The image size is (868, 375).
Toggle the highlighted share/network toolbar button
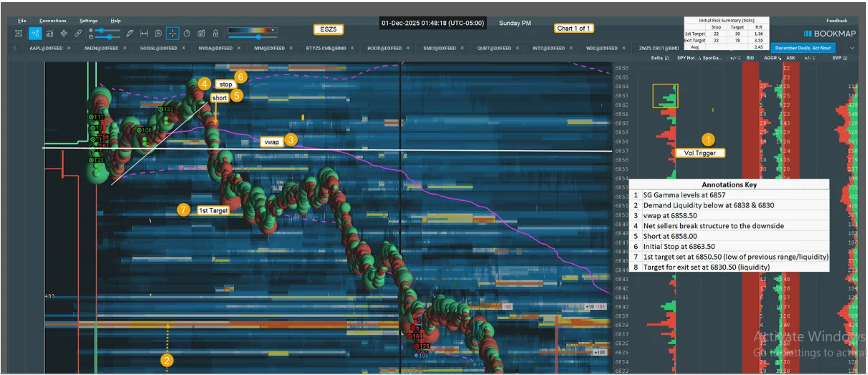pos(35,33)
